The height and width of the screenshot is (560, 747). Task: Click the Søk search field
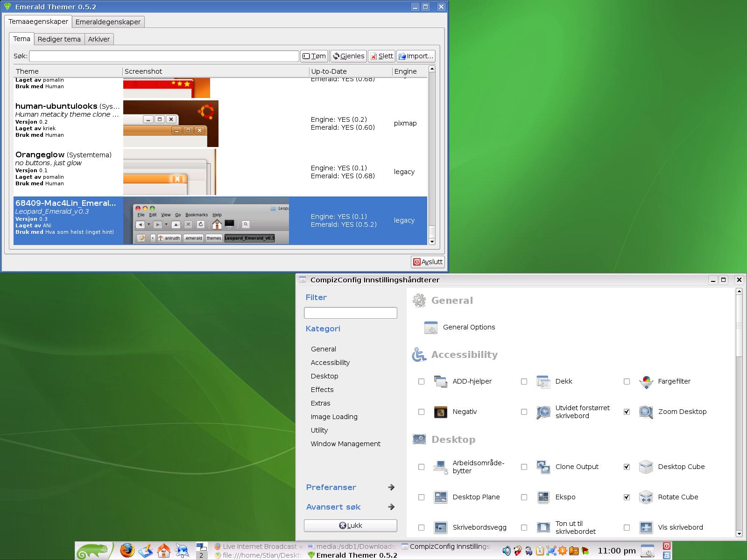(164, 56)
